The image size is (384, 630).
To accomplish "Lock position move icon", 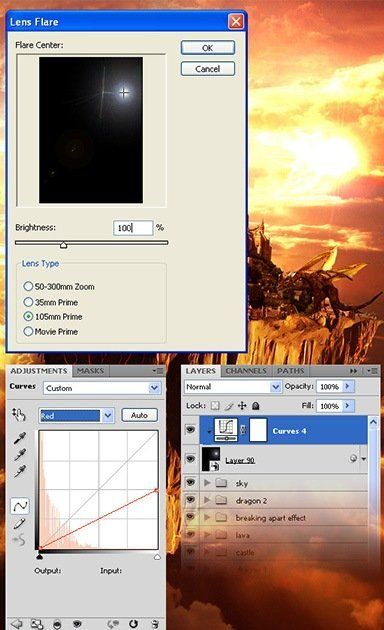I will (x=242, y=406).
